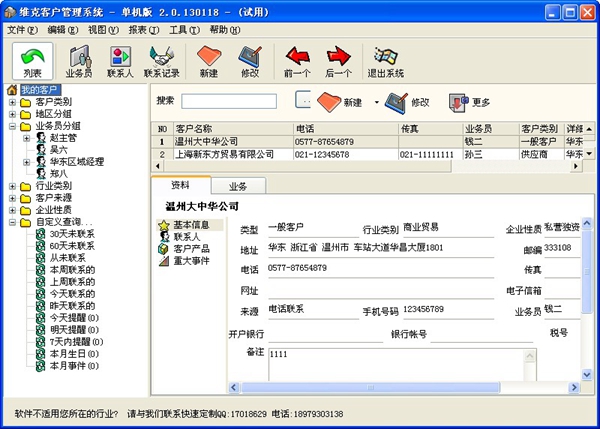The image size is (600, 429).
Task: Click the customer grid scroll right arrow
Action: (576, 166)
